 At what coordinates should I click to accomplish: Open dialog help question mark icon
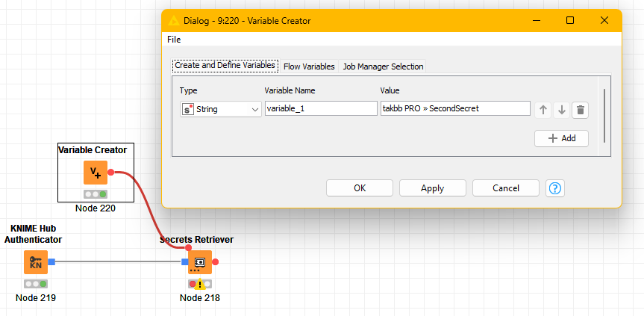[554, 188]
